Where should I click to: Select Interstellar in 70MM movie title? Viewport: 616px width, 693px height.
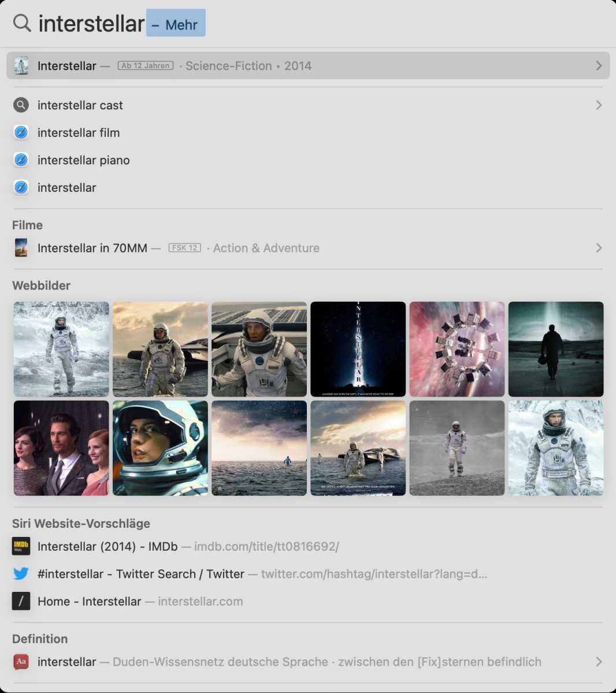[x=92, y=248]
